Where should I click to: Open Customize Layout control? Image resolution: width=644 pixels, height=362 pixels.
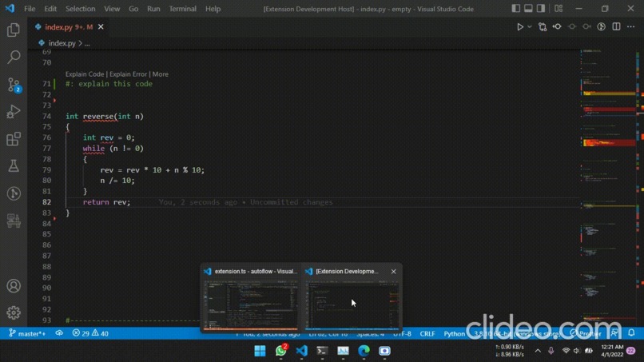pos(559,9)
